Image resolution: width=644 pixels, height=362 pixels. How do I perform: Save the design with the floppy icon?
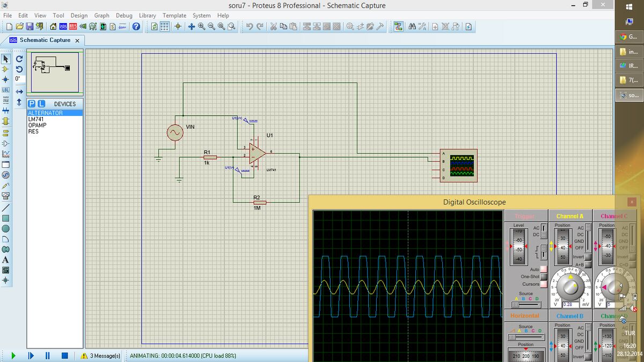[30, 27]
